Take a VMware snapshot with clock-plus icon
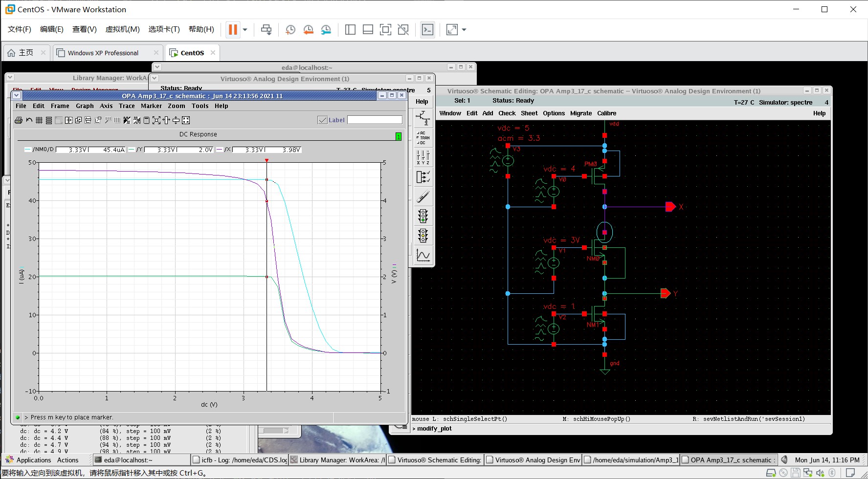Viewport: 868px width, 479px height. (x=290, y=30)
